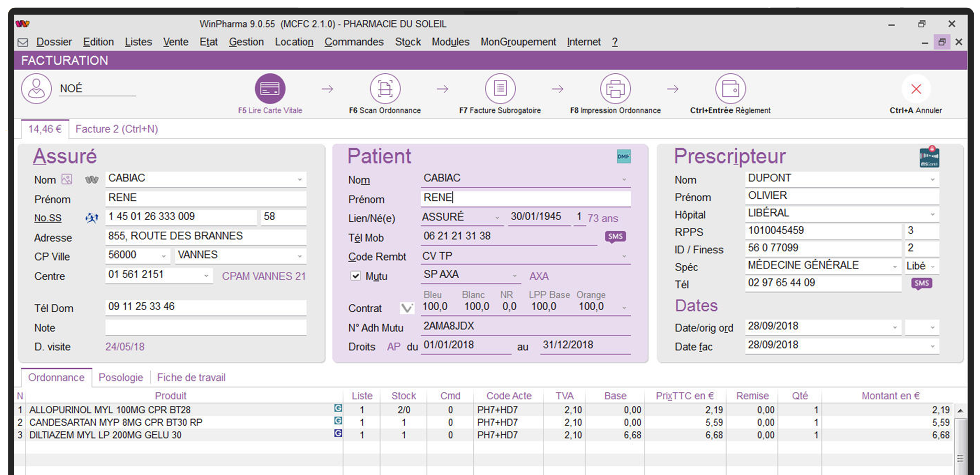This screenshot has height=475, width=980.
Task: Send SMS to prescripteur phone number
Action: [x=922, y=284]
